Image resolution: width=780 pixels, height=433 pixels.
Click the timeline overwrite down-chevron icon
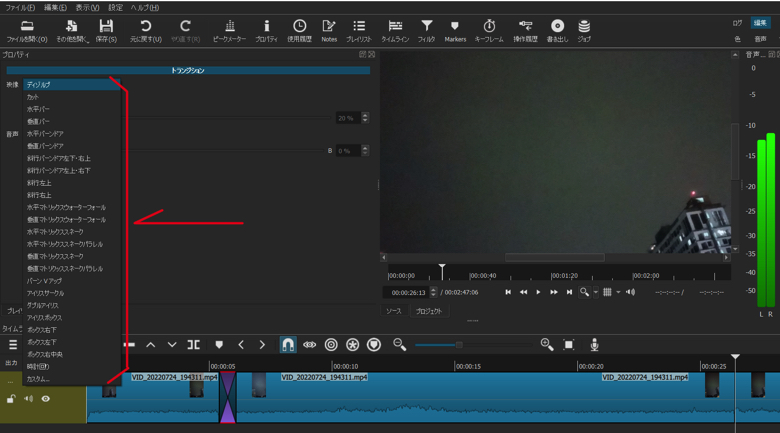(x=172, y=344)
